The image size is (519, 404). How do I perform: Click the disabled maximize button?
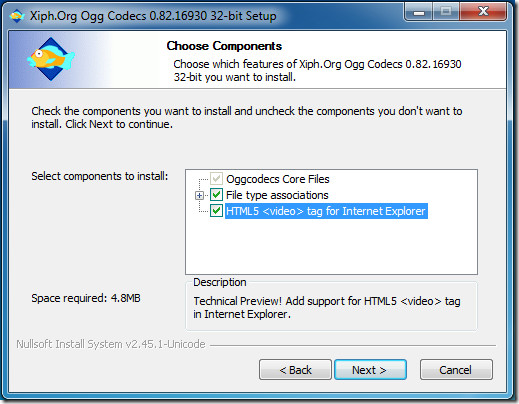coord(446,12)
